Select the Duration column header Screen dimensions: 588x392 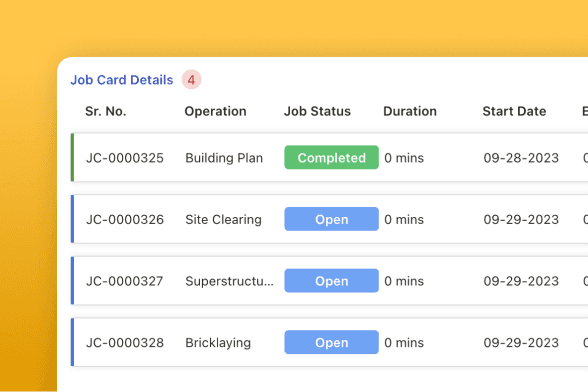click(410, 111)
